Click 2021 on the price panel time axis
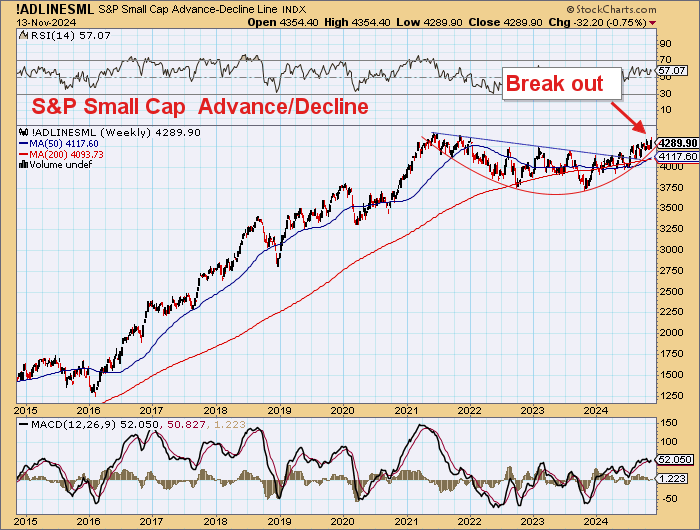700x530 pixels. (407, 410)
